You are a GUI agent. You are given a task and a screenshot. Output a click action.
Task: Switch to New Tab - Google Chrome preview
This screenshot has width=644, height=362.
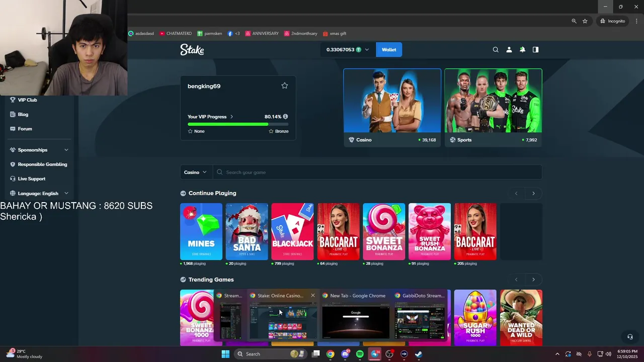tap(356, 316)
